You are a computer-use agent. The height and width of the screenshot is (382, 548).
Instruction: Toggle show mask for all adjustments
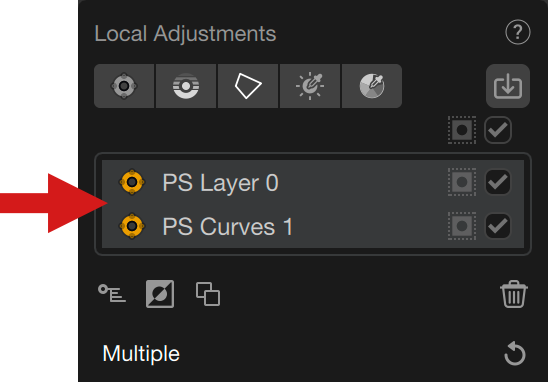click(x=462, y=130)
